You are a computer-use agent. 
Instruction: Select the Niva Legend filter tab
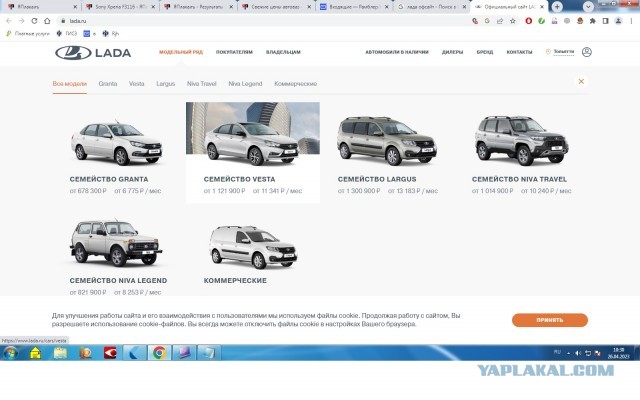[x=245, y=84]
